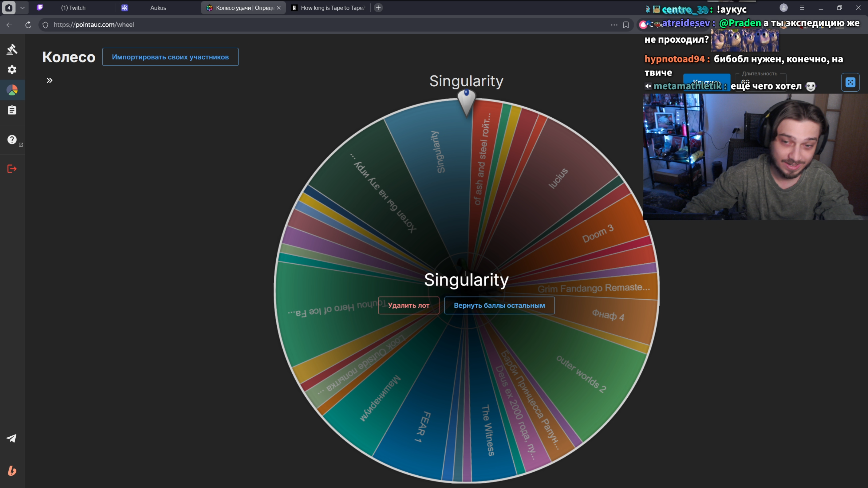
Task: Open the help question mark icon
Action: 12,140
